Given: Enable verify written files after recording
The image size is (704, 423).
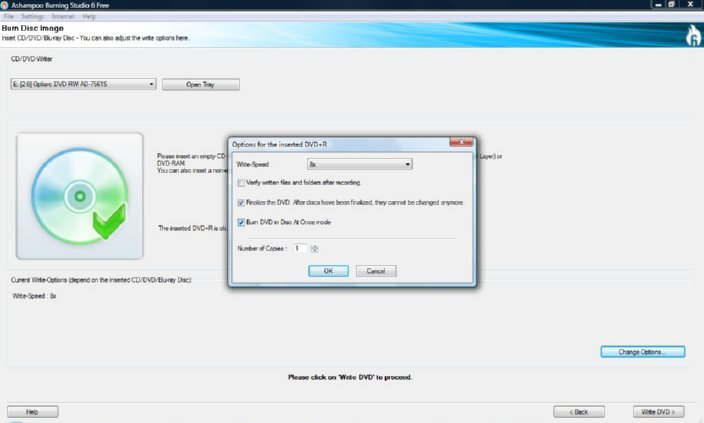Looking at the screenshot, I should [241, 183].
